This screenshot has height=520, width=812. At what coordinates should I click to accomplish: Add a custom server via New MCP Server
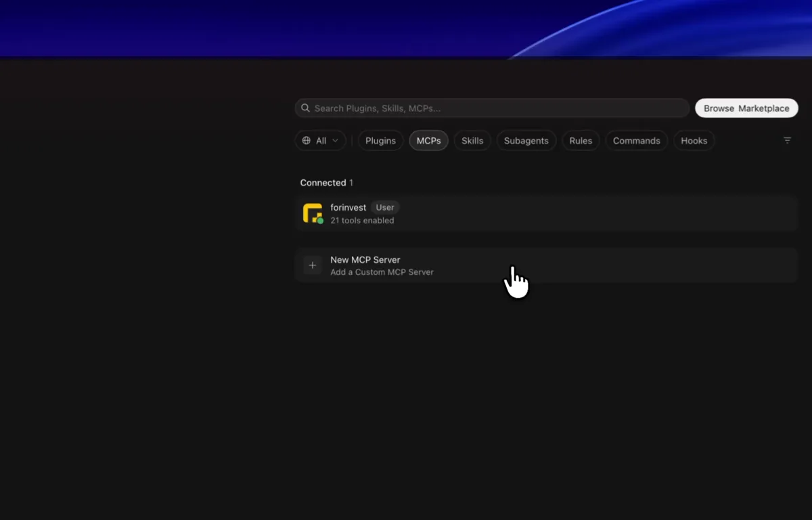tap(546, 265)
